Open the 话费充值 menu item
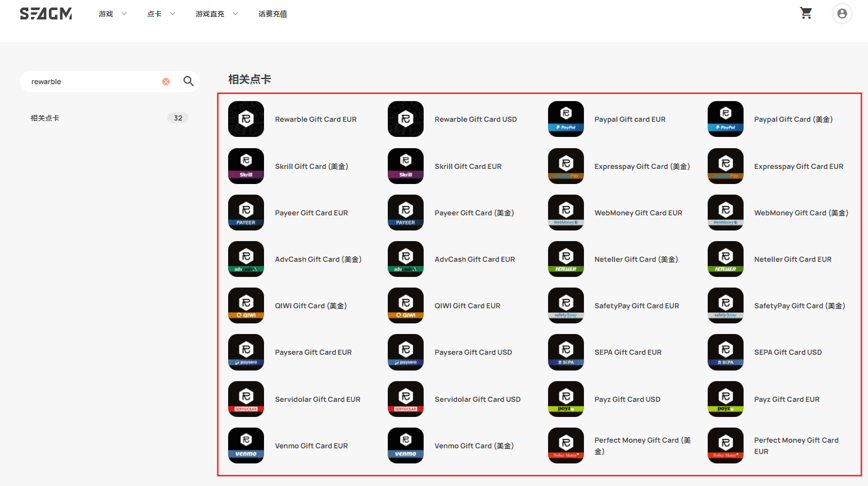 (x=273, y=14)
